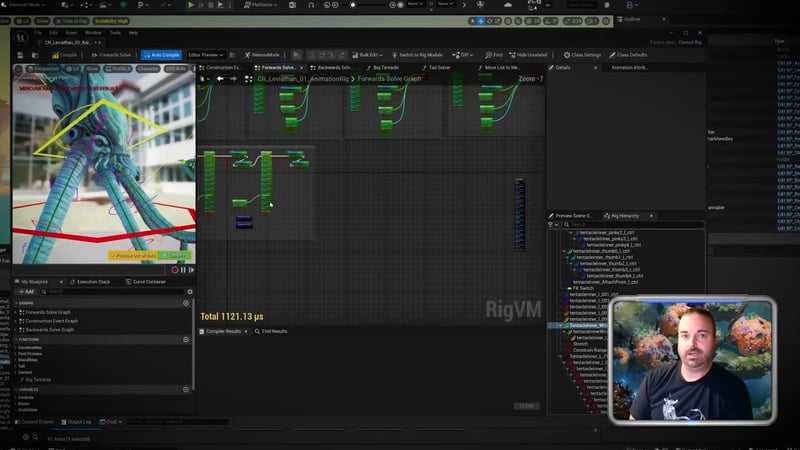This screenshot has width=800, height=450.
Task: Click the Add button in My Blueprint
Action: click(x=27, y=291)
